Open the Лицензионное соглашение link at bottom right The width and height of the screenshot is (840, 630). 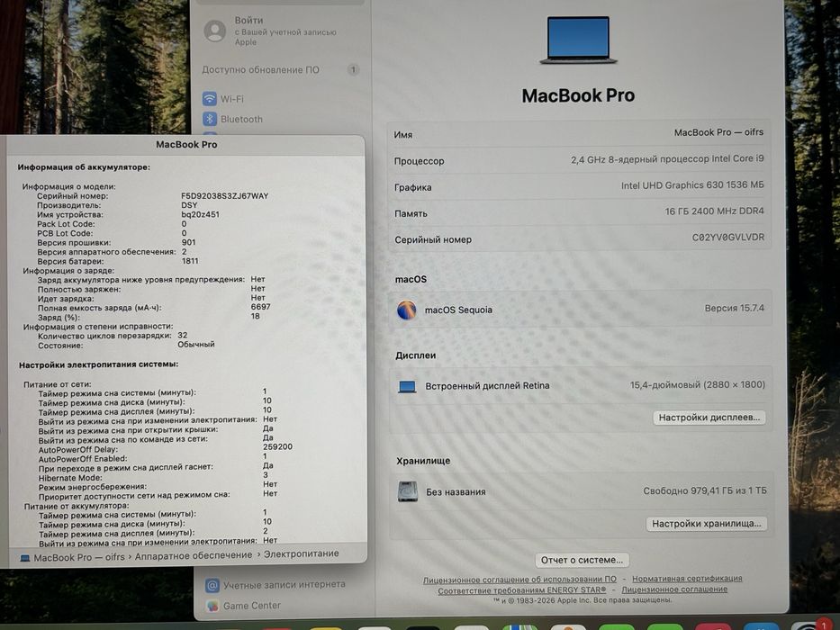click(x=674, y=589)
